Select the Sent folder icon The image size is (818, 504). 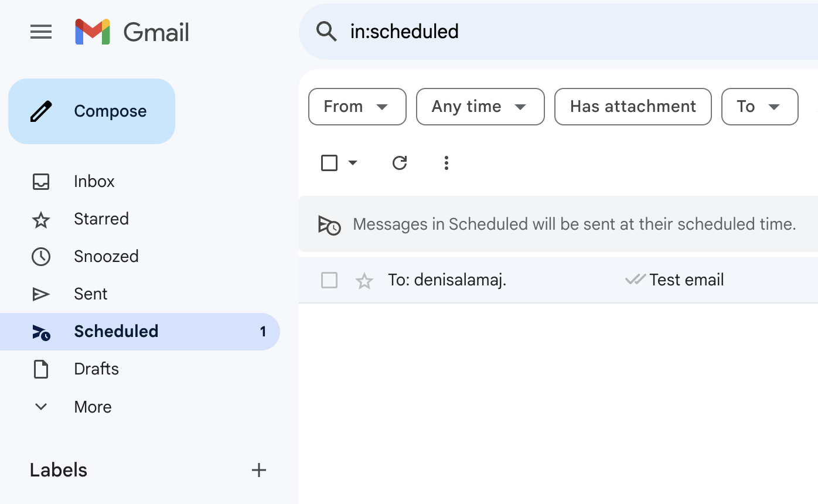41,294
